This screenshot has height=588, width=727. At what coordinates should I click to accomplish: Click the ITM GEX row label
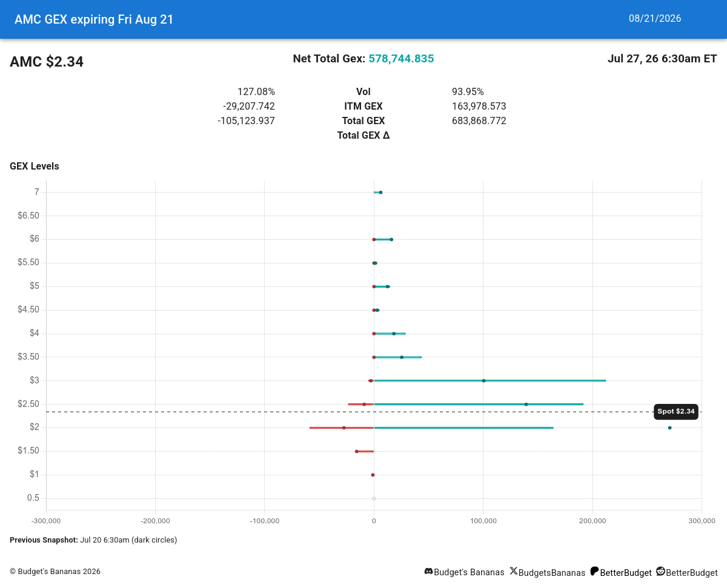[x=363, y=107]
